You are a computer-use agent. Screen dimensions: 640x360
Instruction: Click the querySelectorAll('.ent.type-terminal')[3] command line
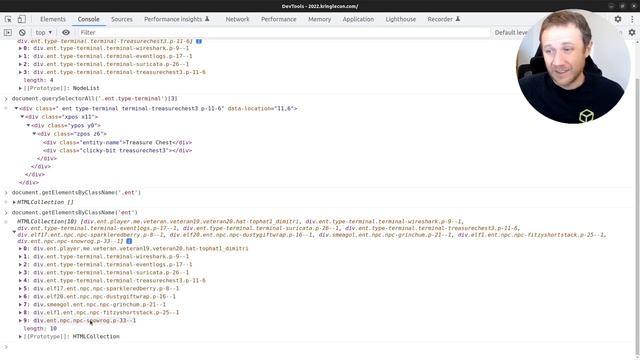(94, 99)
